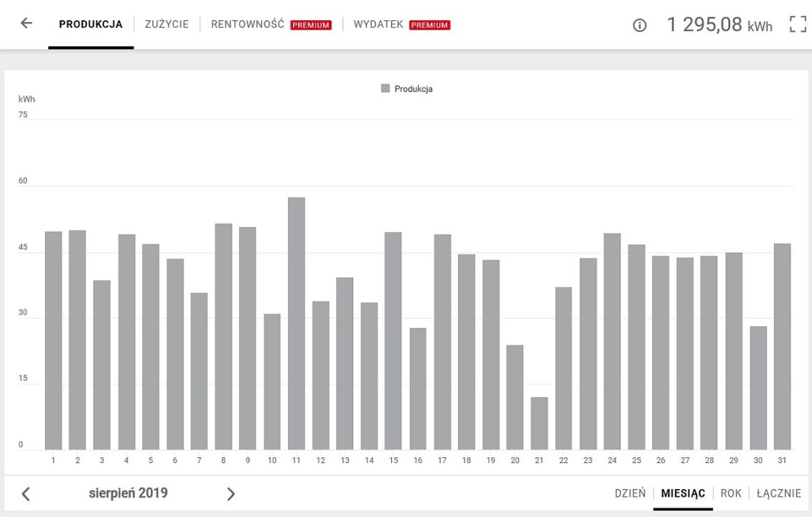The width and height of the screenshot is (812, 517).
Task: Toggle the Produkcja legend entry
Action: coord(406,88)
